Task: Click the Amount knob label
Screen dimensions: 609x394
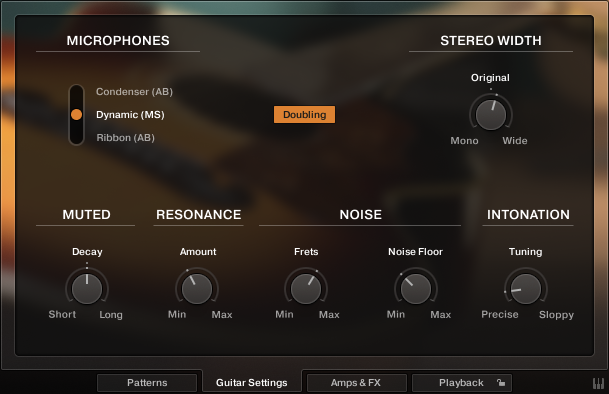Action: [198, 252]
